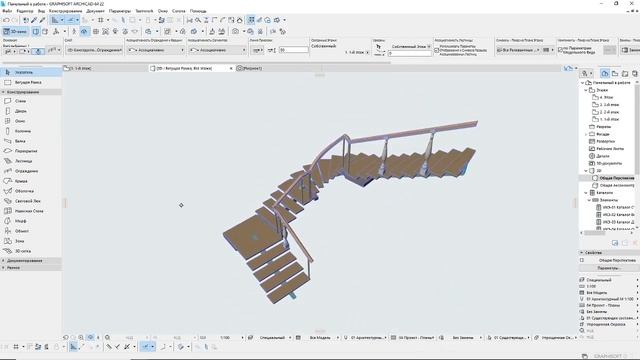640x360 pixels.
Task: Select the Roof (Крыша) tool
Action: click(x=31, y=181)
